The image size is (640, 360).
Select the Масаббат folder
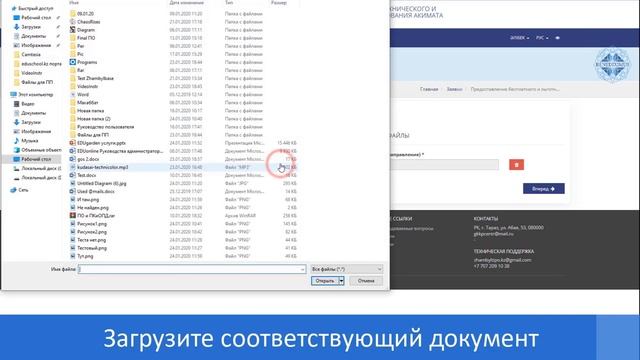coord(87,102)
